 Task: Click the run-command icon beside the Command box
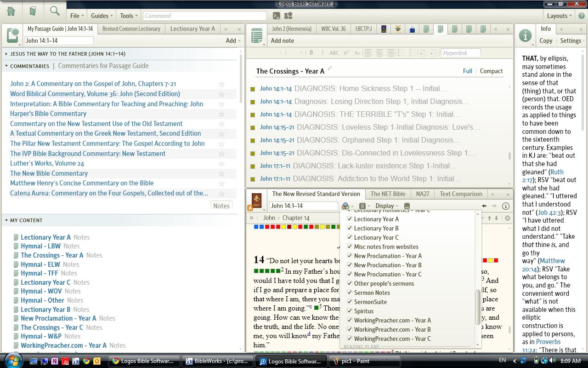(276, 16)
